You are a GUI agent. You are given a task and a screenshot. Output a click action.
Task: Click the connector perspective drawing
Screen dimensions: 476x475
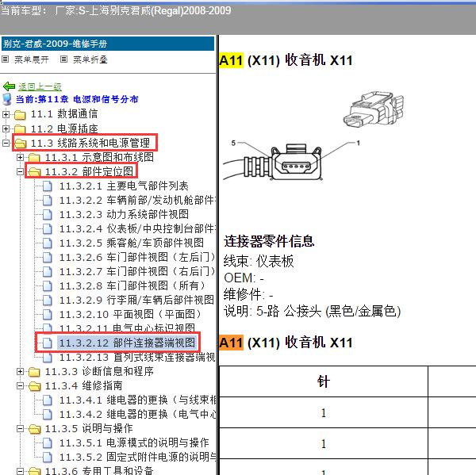pyautogui.click(x=374, y=109)
